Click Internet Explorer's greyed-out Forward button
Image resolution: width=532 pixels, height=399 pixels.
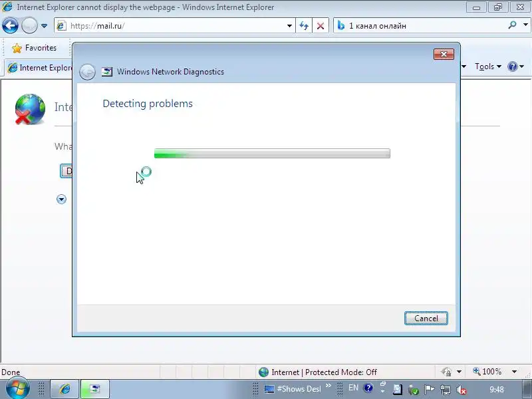29,25
